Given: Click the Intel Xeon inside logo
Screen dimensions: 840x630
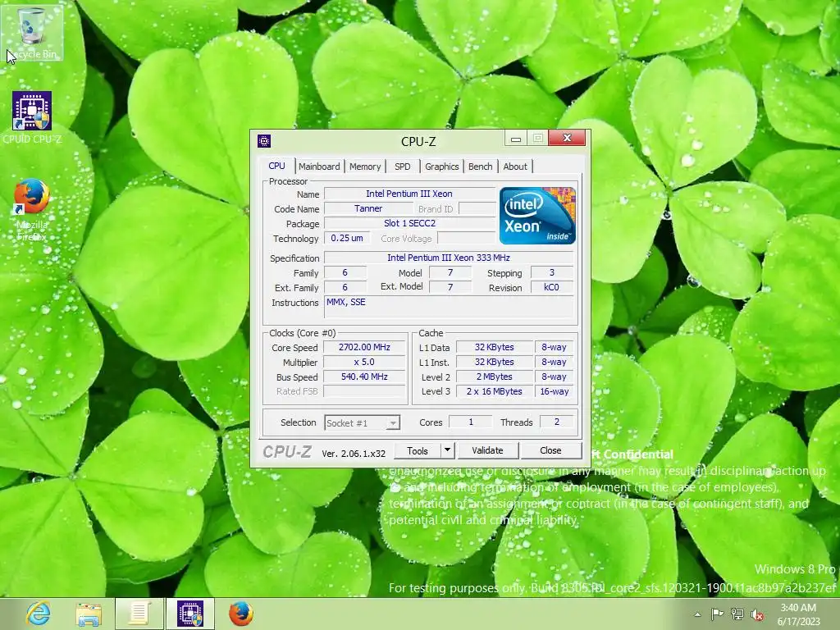Looking at the screenshot, I should pos(537,216).
